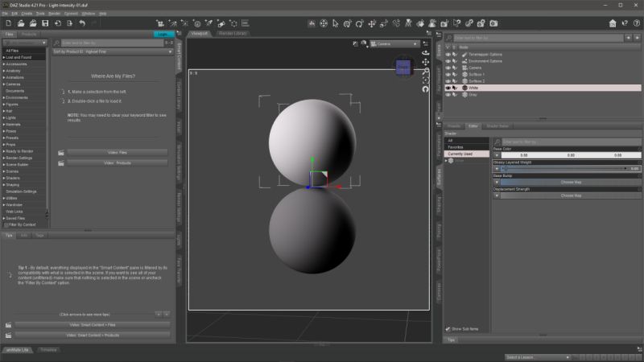Viewport: 644px width, 362px height.
Task: Select the Scale tool in toolbar
Action: pos(384,23)
